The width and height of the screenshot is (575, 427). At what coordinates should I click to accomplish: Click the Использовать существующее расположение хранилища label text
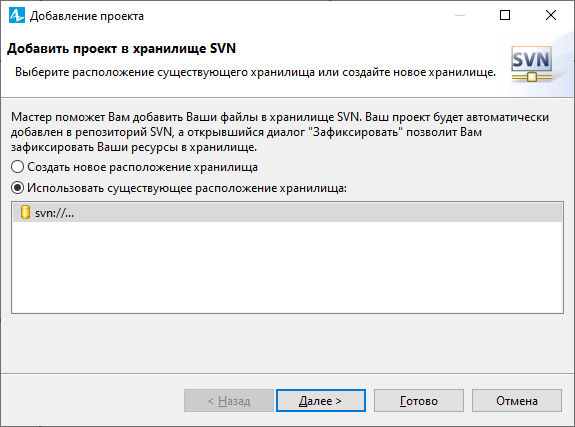[x=187, y=188]
